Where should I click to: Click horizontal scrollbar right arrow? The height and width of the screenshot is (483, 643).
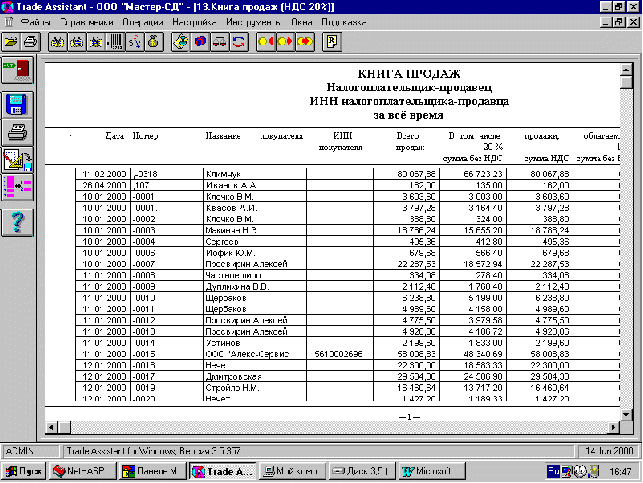click(x=613, y=428)
